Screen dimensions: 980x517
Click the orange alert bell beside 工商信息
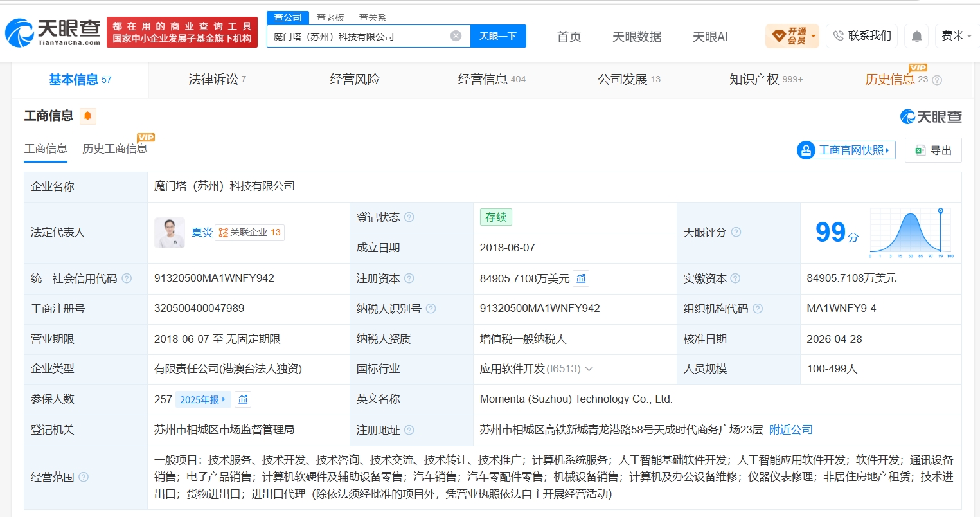pos(88,116)
